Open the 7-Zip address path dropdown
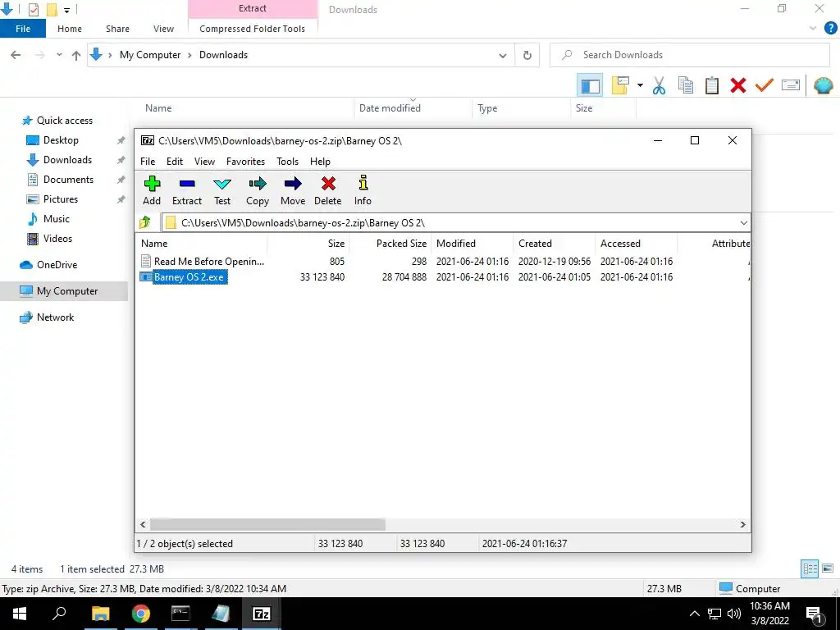The image size is (840, 630). point(743,223)
